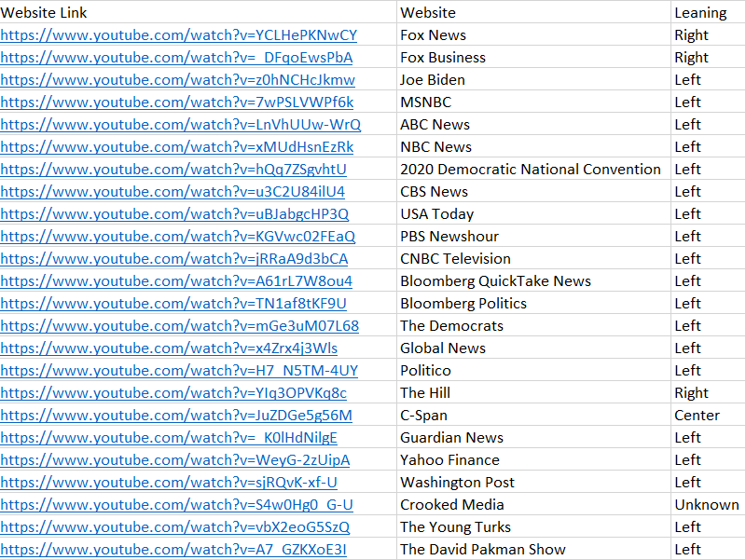Select the 'Unknown' leaning cell for Crooked Media
The width and height of the screenshot is (746, 560).
point(709,504)
